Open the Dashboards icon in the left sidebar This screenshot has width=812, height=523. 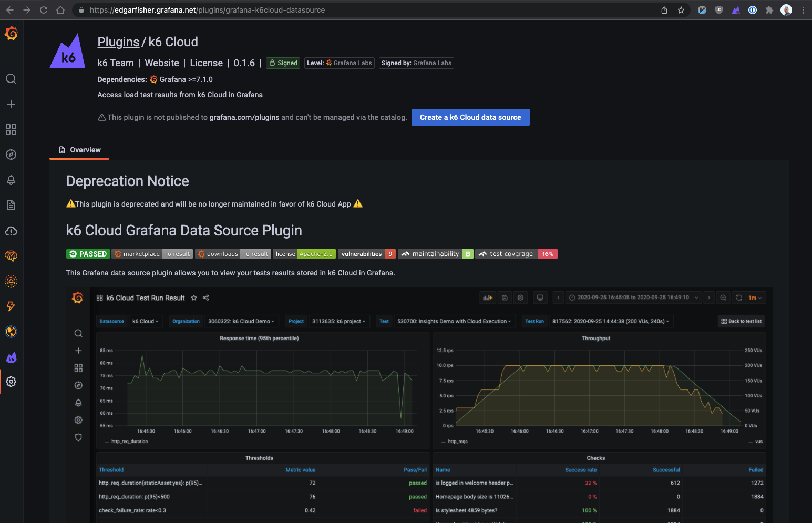[x=11, y=129]
